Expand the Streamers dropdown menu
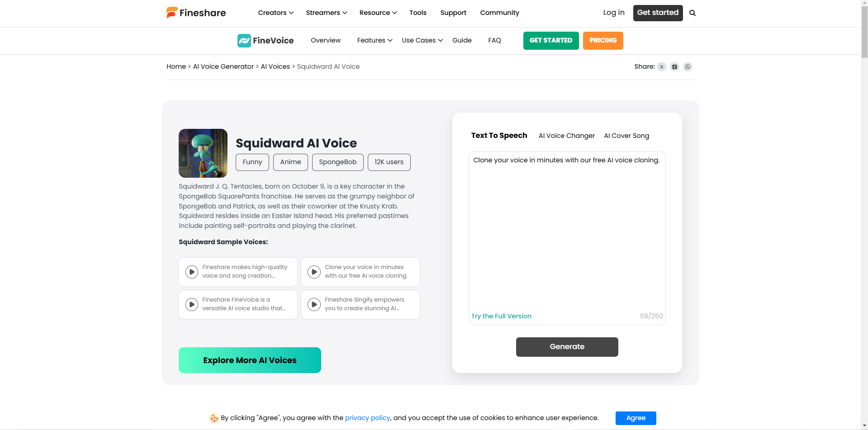Viewport: 868px width, 430px height. click(x=326, y=13)
